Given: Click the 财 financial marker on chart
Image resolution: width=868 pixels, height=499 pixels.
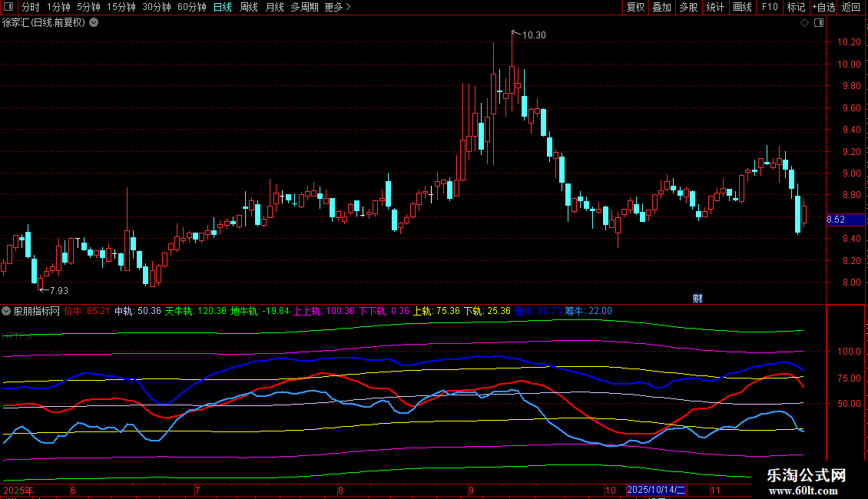Looking at the screenshot, I should pos(697,298).
